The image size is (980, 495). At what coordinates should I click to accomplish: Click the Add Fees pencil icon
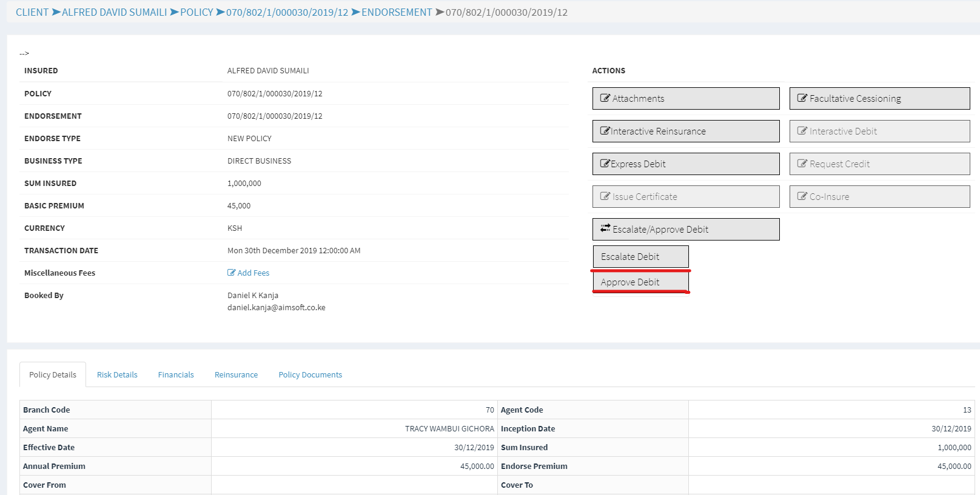click(x=231, y=273)
